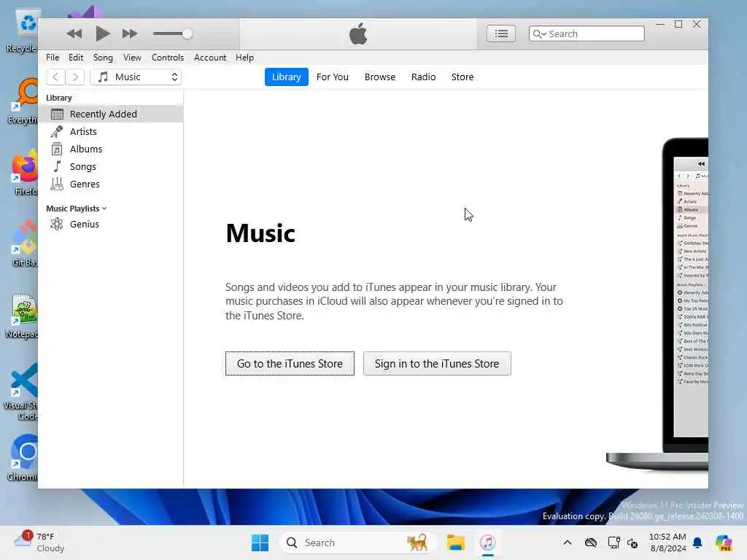Select Recently Added in the sidebar
Viewport: 747px width, 560px height.
[111, 114]
